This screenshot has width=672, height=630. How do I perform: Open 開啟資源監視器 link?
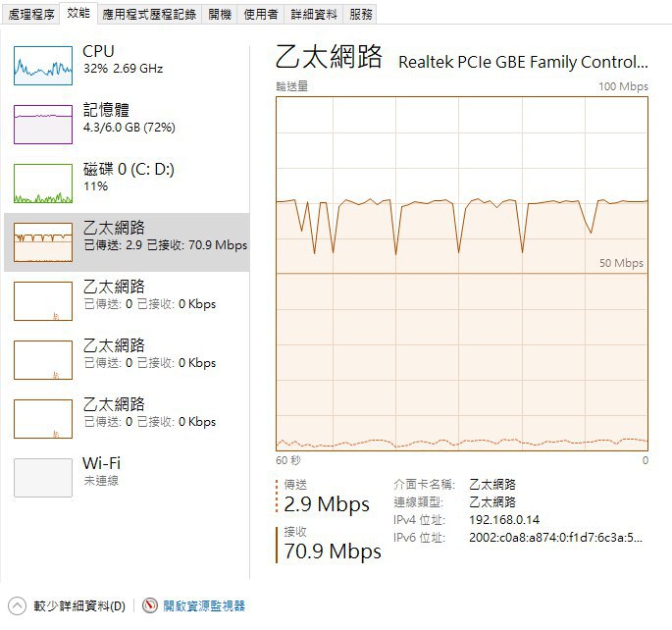[204, 605]
